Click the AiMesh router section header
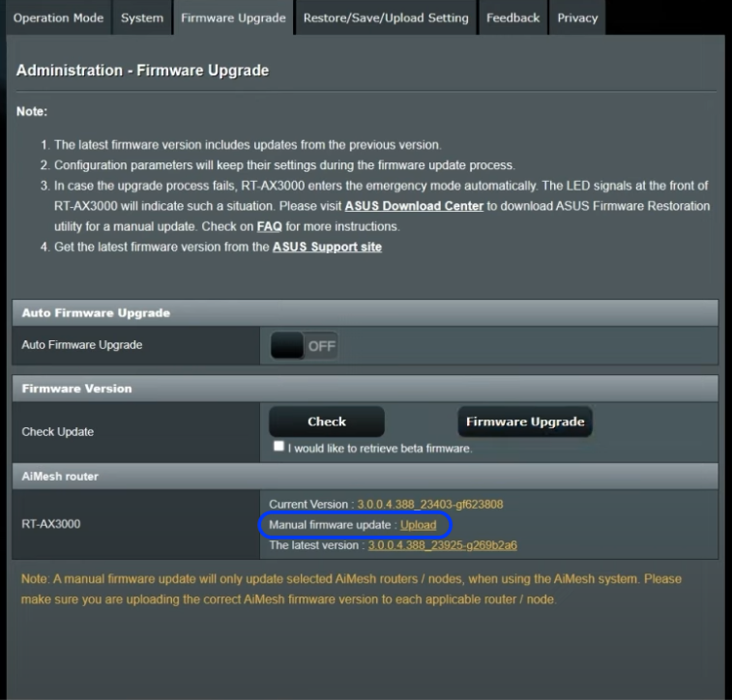 click(366, 477)
